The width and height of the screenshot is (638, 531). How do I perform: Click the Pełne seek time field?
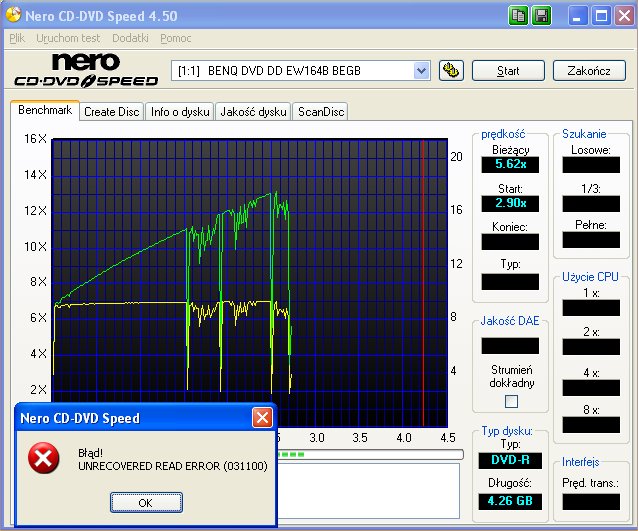[x=591, y=240]
